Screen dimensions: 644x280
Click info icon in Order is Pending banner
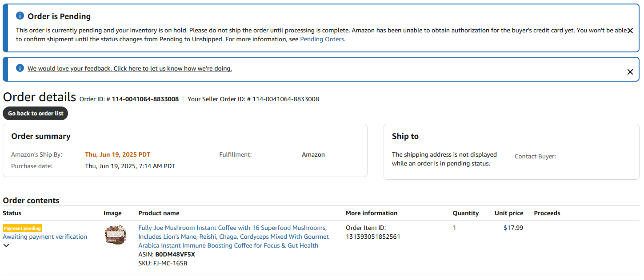tap(20, 16)
